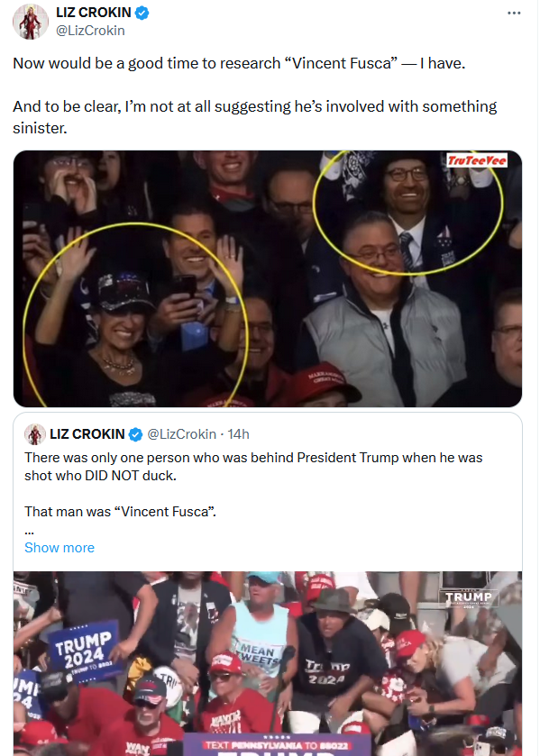Click the quoted tweet text about not ducking
This screenshot has height=756, width=540.
coord(253,466)
